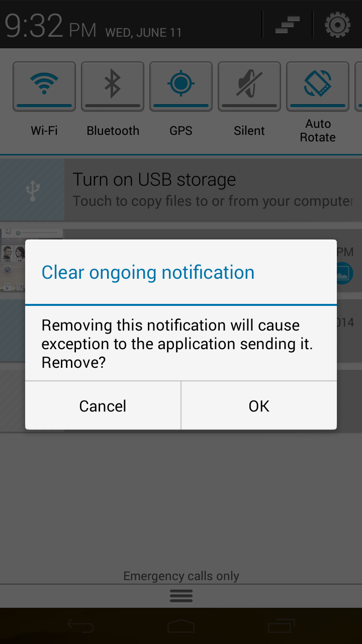
Task: Tap the clear-all notifications stair icon
Action: [x=288, y=25]
